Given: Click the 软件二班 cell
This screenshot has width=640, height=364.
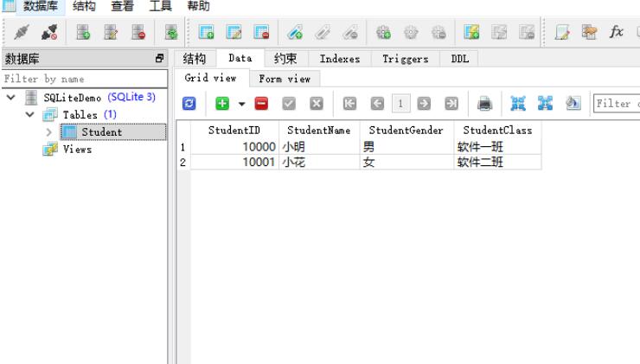Looking at the screenshot, I should point(497,162).
